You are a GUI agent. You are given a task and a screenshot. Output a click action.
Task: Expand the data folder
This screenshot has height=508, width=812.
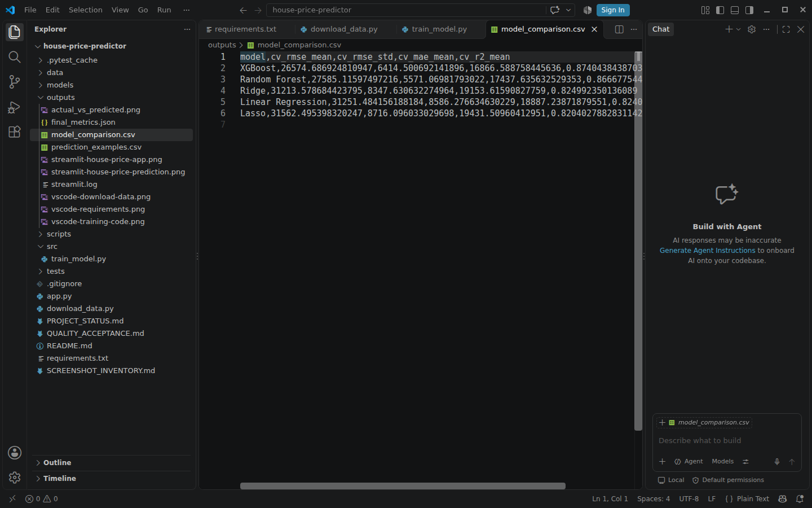click(41, 73)
